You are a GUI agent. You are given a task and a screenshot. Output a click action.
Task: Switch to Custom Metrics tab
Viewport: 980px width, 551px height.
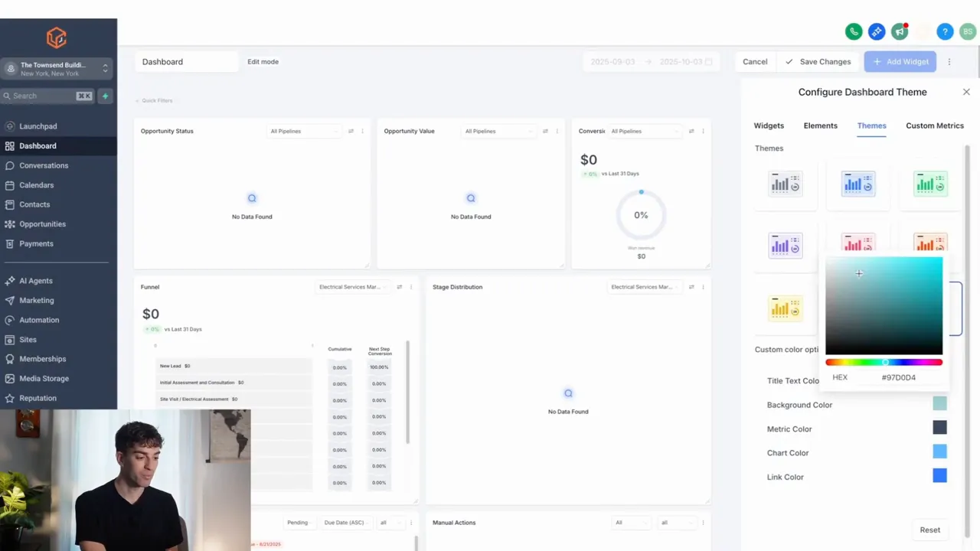(935, 126)
